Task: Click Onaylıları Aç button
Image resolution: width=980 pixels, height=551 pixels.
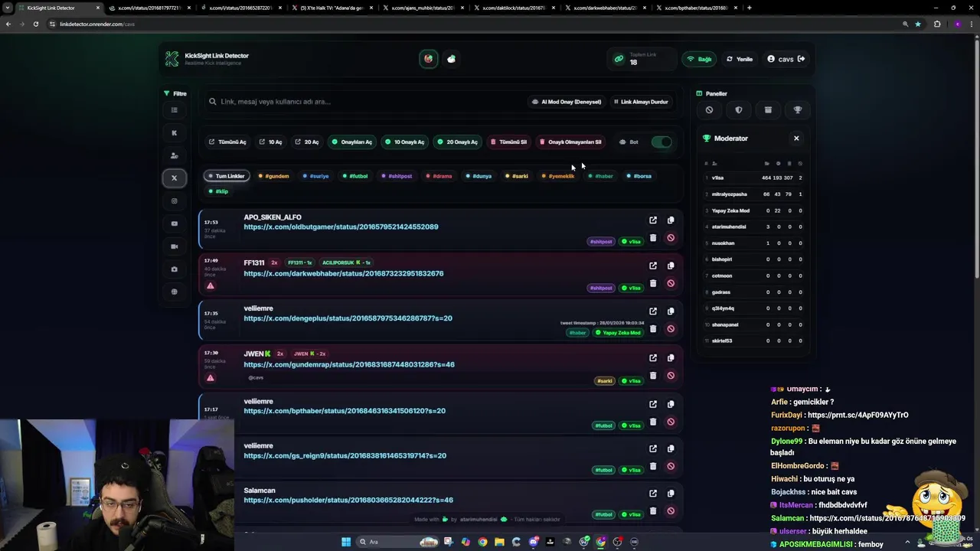Action: click(x=351, y=142)
